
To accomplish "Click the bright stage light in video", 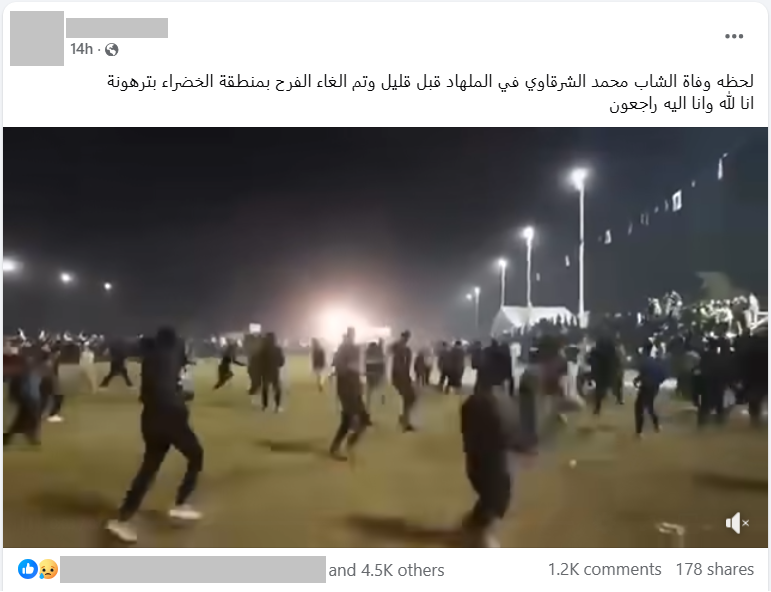I will (x=339, y=320).
